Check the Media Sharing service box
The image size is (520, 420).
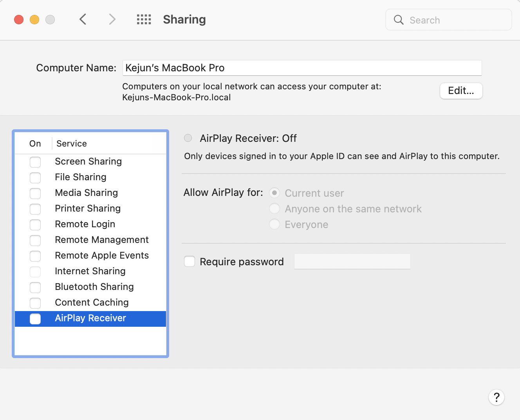click(x=35, y=193)
